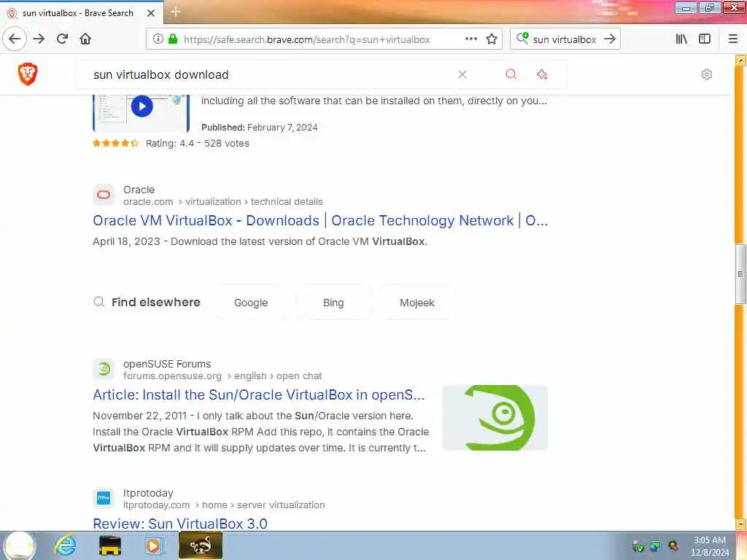
Task: Click the Oracle favicon icon
Action: [104, 195]
